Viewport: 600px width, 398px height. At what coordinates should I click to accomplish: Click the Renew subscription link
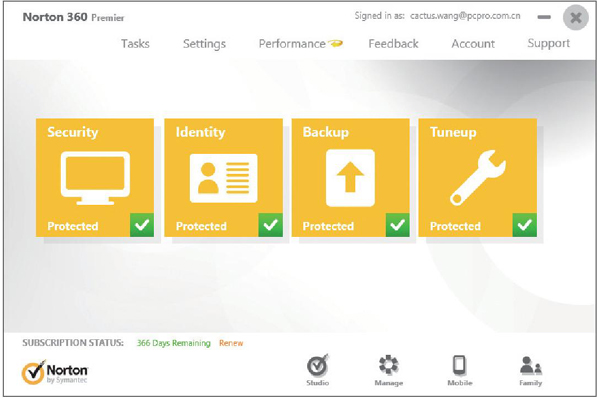[231, 343]
